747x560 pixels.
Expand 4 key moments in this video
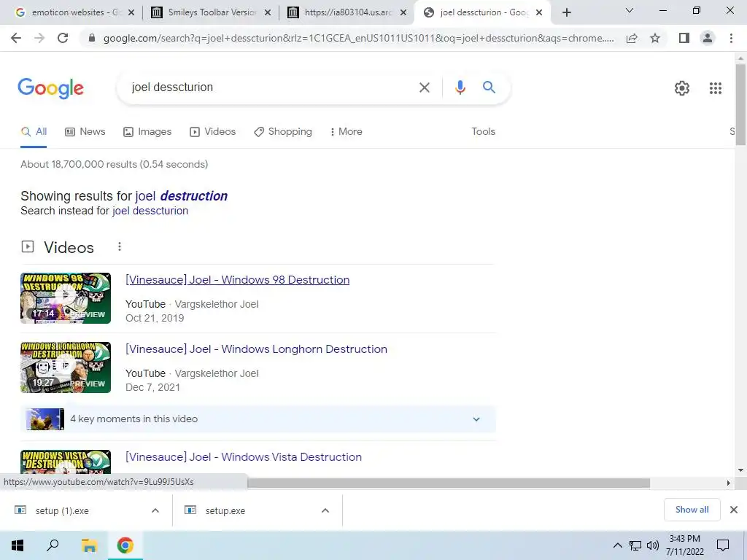click(476, 419)
